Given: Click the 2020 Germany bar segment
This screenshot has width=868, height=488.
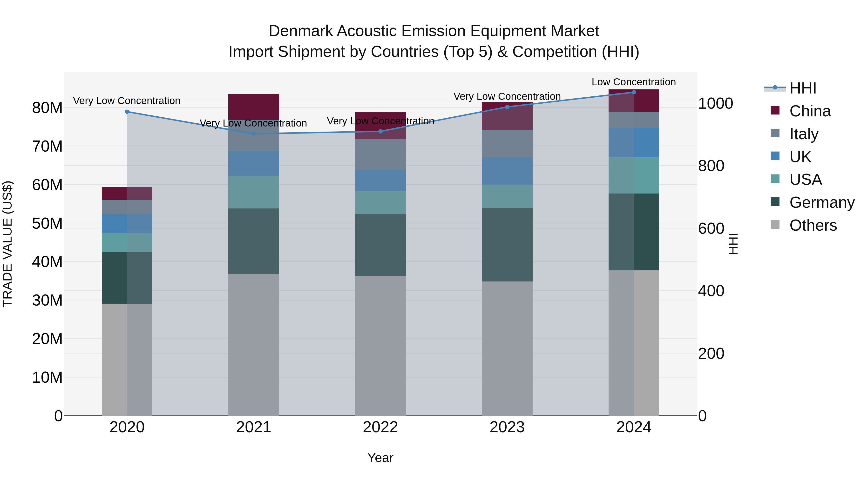Looking at the screenshot, I should (127, 278).
